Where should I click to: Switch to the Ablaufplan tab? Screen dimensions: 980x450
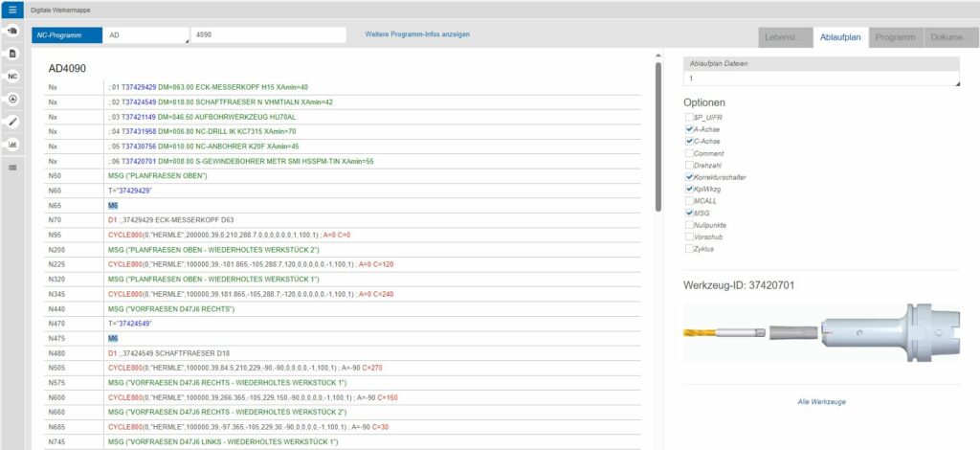(840, 37)
